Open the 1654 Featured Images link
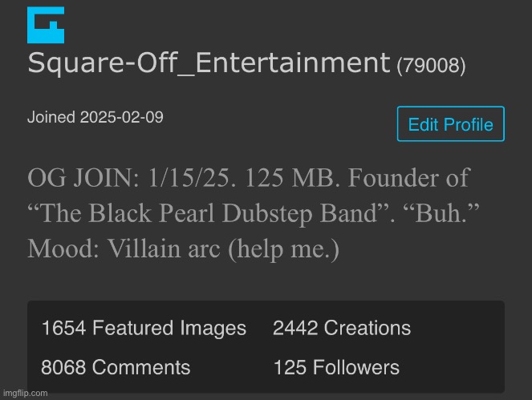The width and height of the screenshot is (532, 400). pyautogui.click(x=144, y=328)
